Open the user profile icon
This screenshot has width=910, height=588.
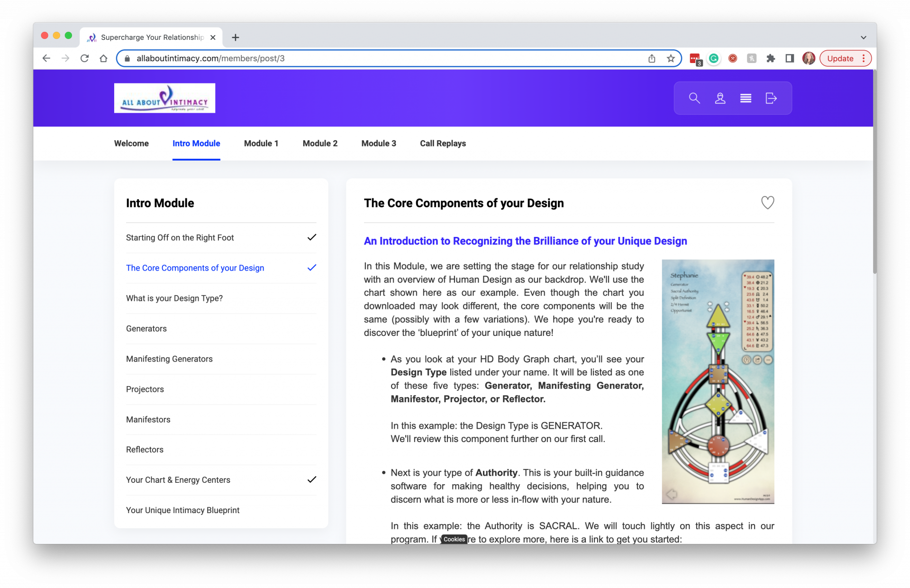pos(720,98)
